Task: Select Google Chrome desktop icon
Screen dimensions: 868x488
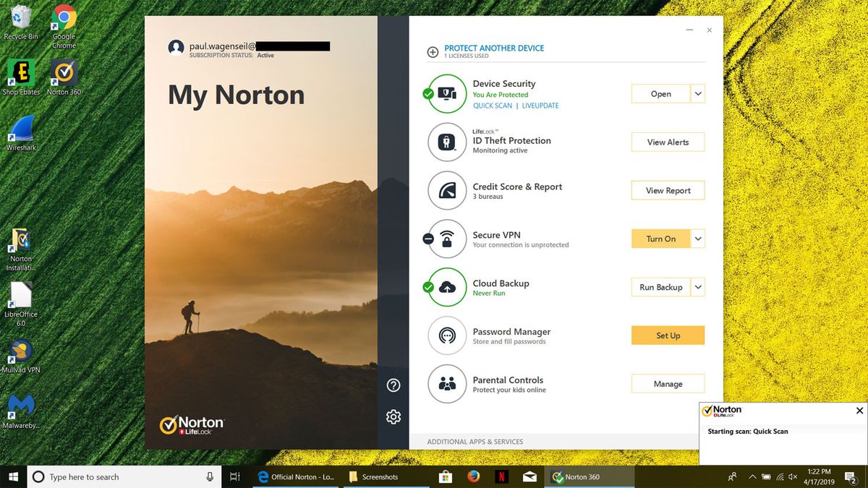Action: [x=64, y=26]
